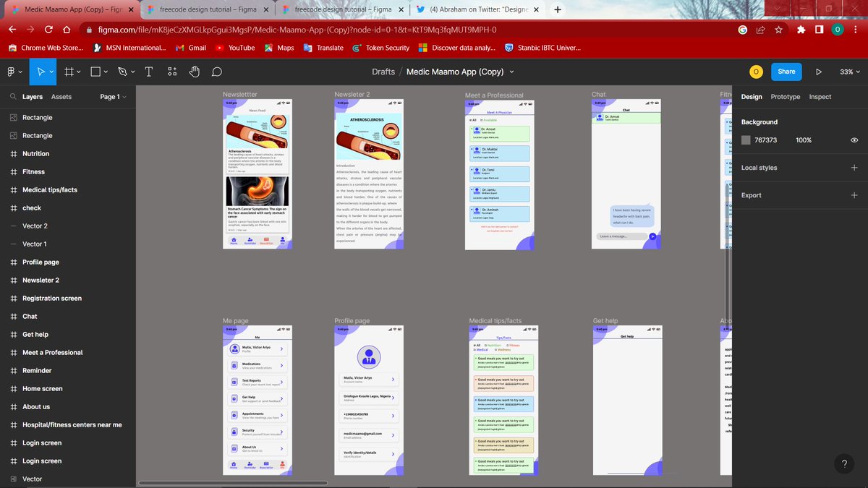
Task: Open the file name chevron menu
Action: pyautogui.click(x=512, y=72)
